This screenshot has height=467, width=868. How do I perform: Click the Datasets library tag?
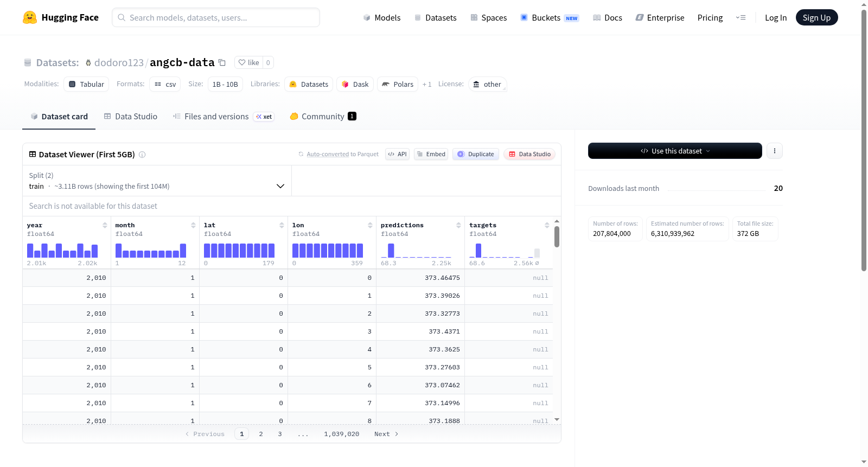point(309,84)
